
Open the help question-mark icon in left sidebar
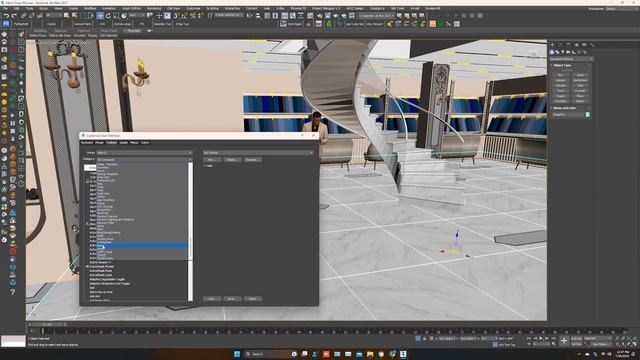point(13,292)
